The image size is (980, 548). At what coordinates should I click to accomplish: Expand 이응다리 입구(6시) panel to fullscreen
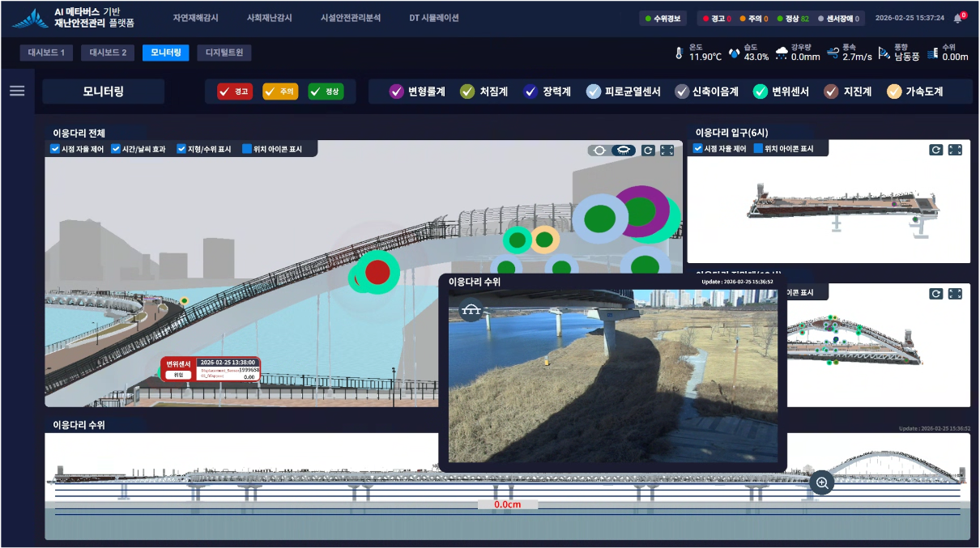(x=955, y=150)
